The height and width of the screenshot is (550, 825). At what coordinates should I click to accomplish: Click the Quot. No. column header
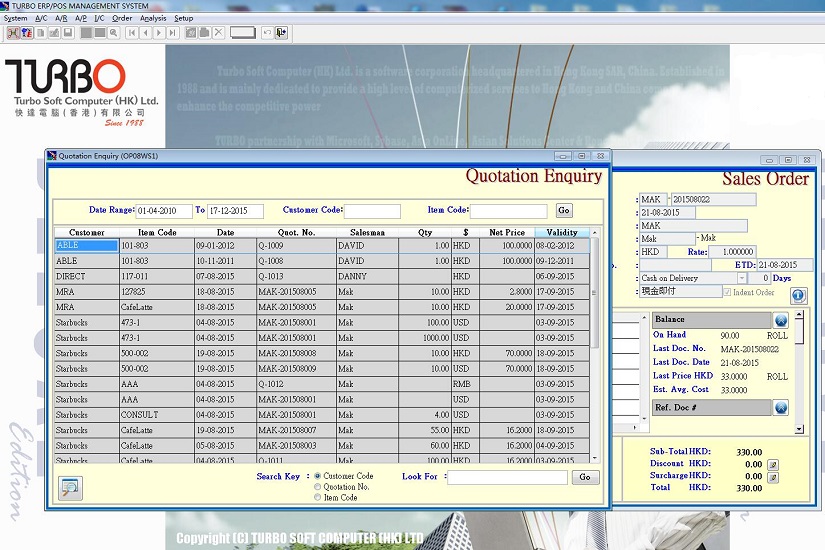296,232
